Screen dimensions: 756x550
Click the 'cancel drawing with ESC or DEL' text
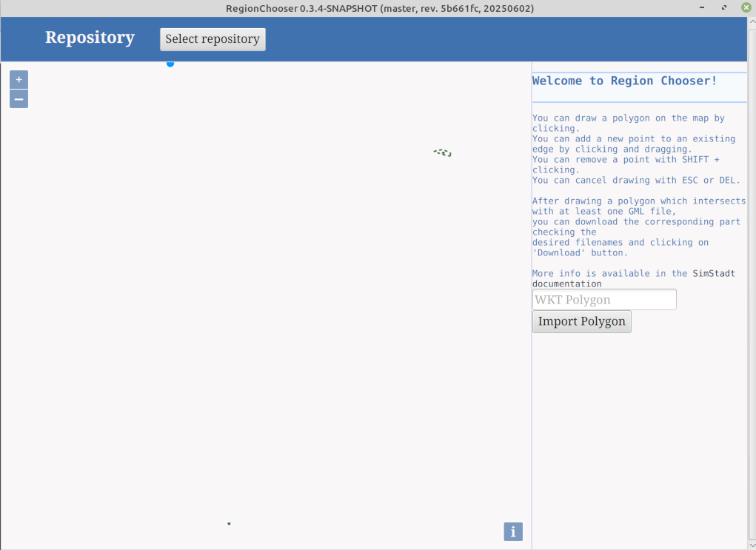tap(635, 180)
